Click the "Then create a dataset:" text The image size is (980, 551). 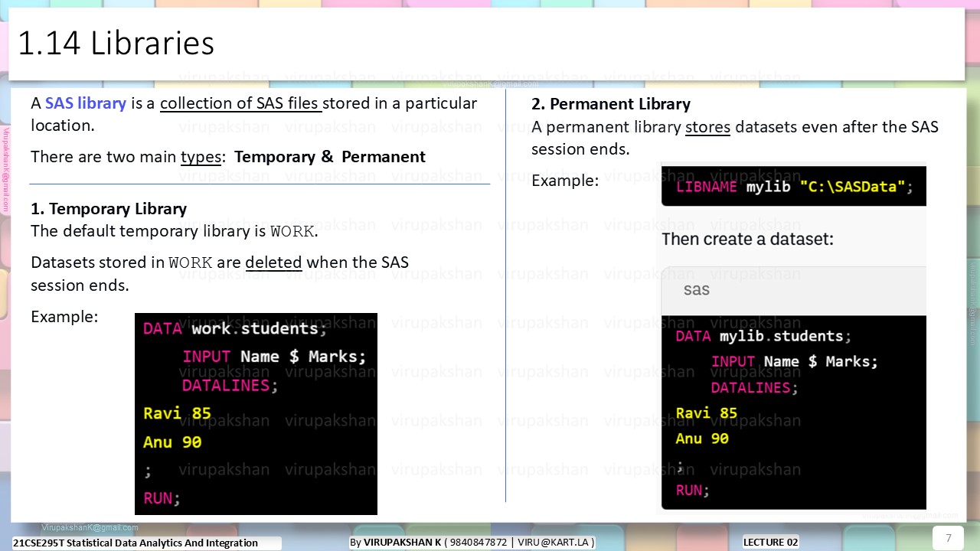(x=747, y=239)
